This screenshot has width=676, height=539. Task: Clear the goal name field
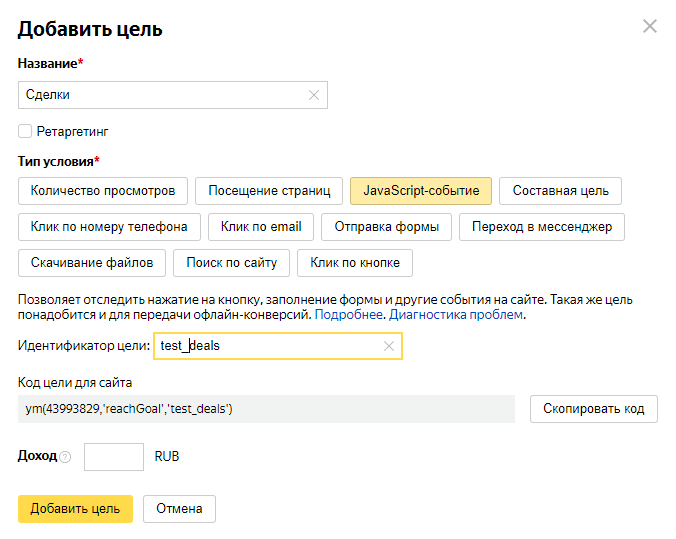(314, 95)
